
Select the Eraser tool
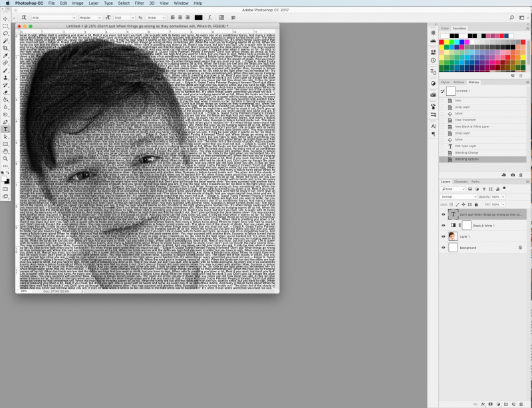pyautogui.click(x=5, y=93)
